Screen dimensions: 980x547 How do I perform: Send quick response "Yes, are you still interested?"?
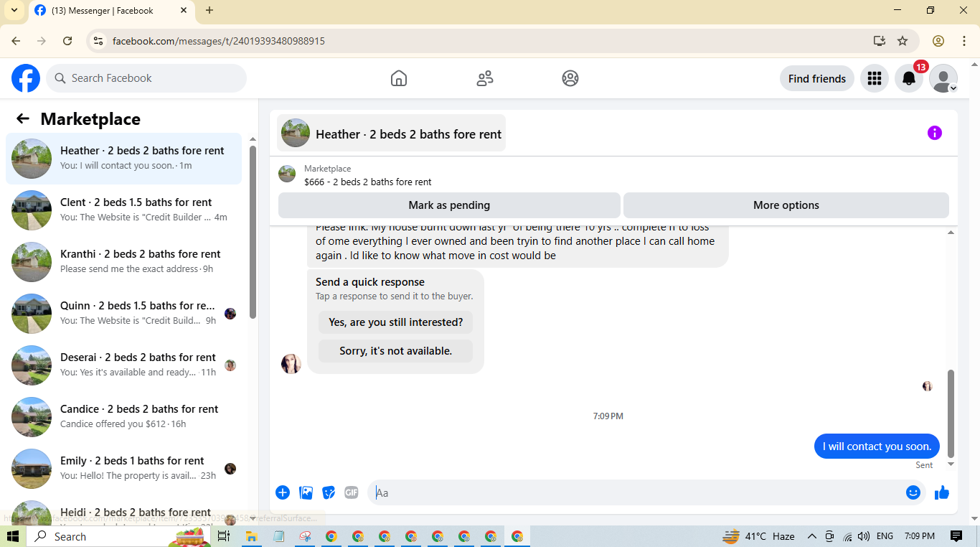(x=395, y=322)
